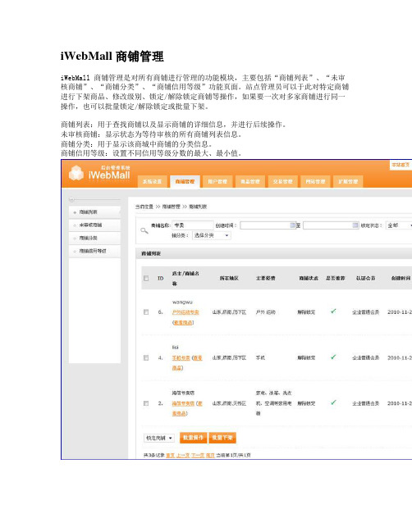The image size is (412, 532).
Task: Select 商铺分类 in the sidebar
Action: pos(94,238)
